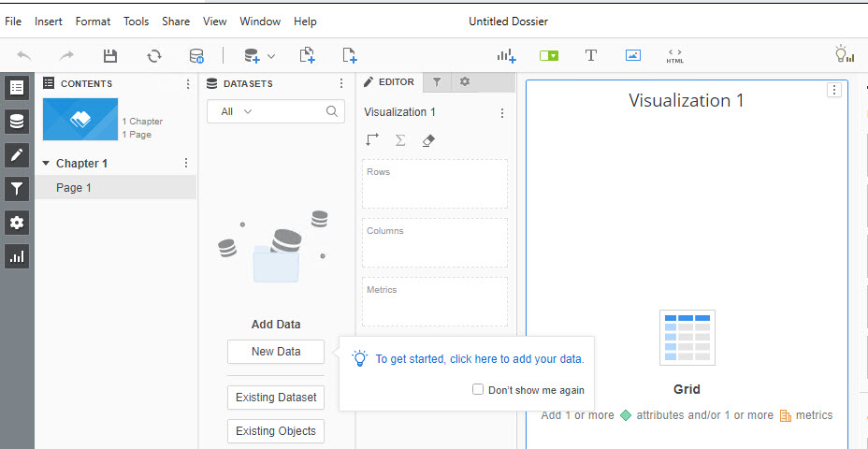Open the Datasets panel from left sidebar
This screenshot has height=449, width=868.
(x=17, y=121)
